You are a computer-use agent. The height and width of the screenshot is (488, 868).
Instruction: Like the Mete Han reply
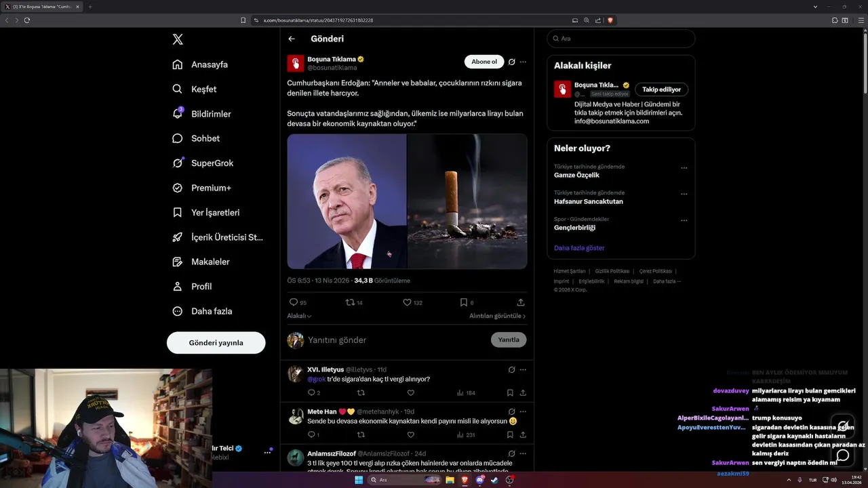[411, 434]
